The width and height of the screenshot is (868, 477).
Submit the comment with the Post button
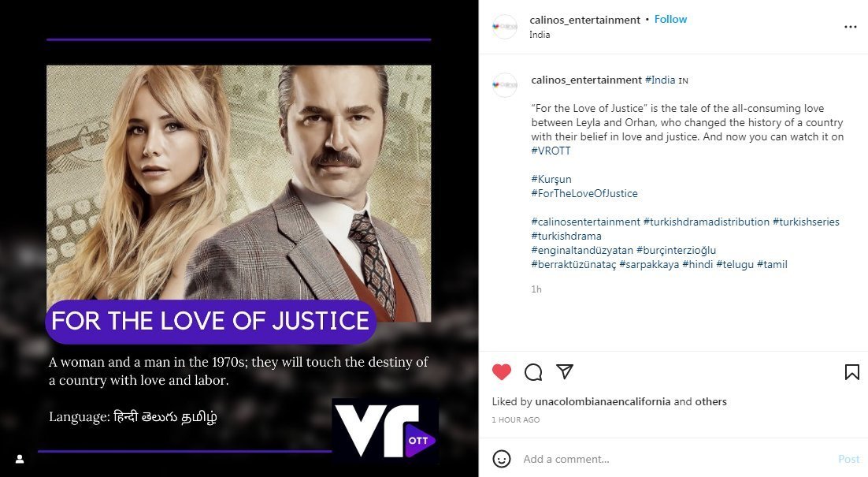[848, 459]
